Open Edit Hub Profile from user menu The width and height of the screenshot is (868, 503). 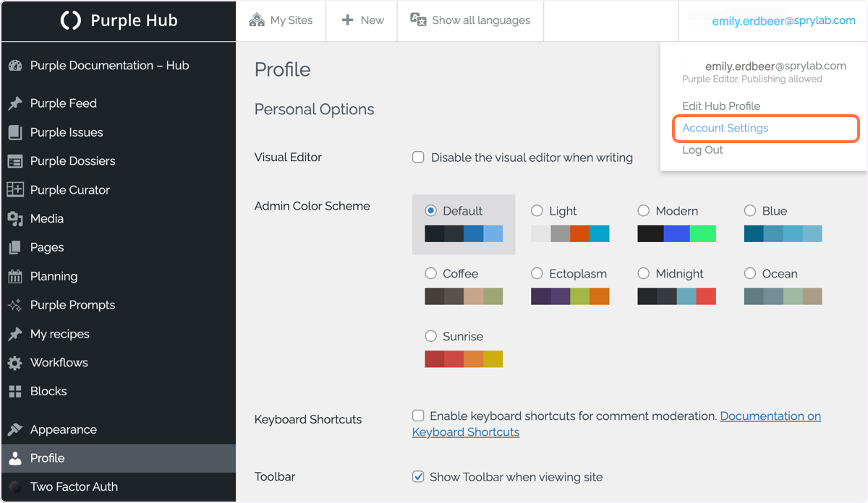721,106
